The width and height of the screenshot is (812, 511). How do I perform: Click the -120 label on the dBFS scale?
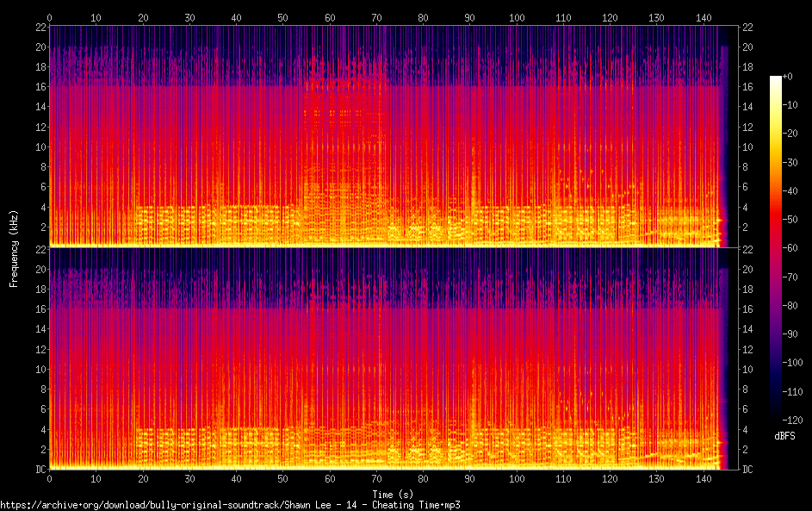[x=792, y=421]
